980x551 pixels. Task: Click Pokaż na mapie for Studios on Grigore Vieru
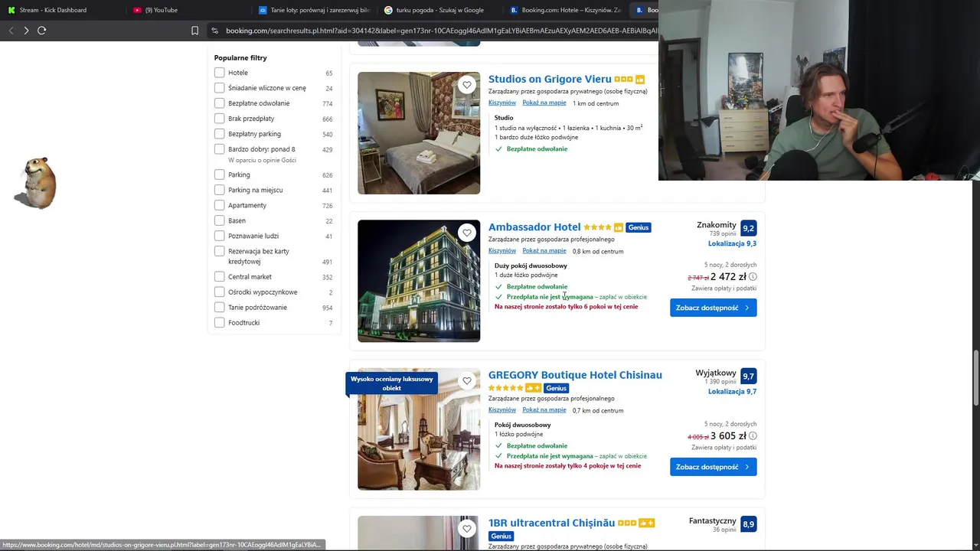(x=544, y=103)
